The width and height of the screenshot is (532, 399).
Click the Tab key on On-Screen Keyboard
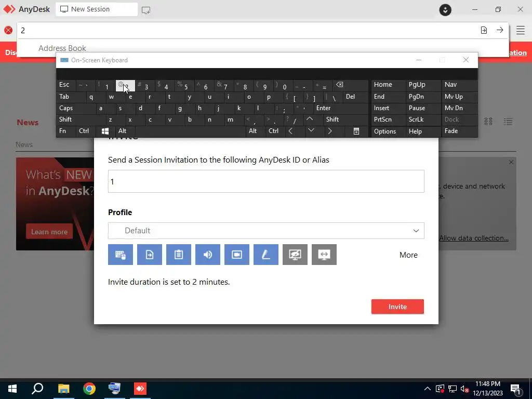70,97
